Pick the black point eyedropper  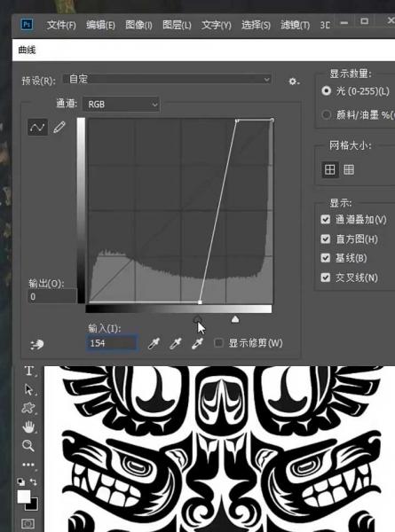(x=154, y=343)
